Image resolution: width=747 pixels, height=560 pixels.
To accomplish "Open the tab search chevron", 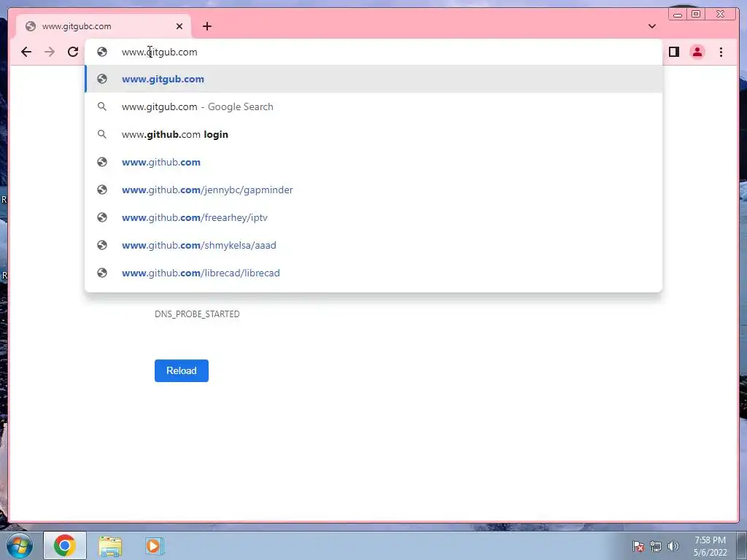I will pyautogui.click(x=651, y=26).
